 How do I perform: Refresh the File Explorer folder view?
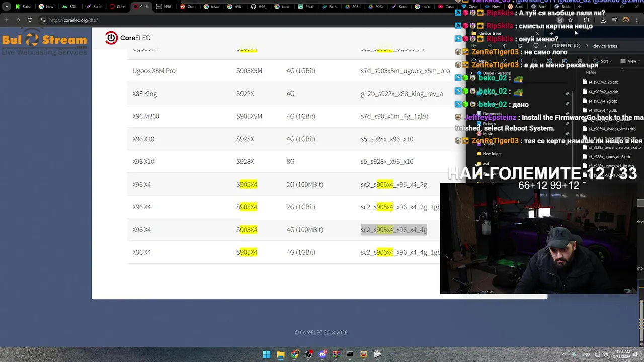(x=520, y=46)
